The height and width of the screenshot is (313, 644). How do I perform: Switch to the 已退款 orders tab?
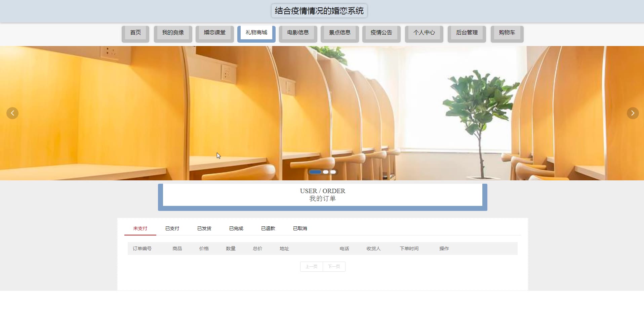click(x=268, y=228)
